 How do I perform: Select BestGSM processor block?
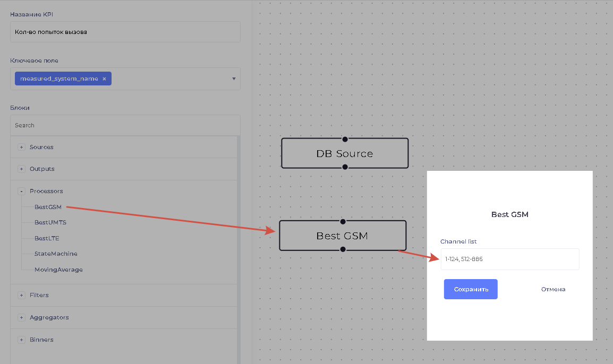click(x=48, y=207)
